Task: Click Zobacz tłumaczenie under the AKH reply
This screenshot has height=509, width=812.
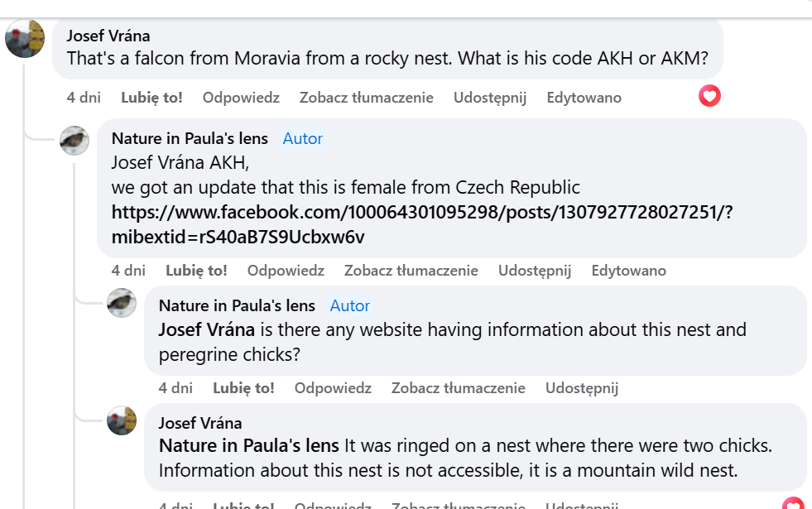Action: pos(411,271)
